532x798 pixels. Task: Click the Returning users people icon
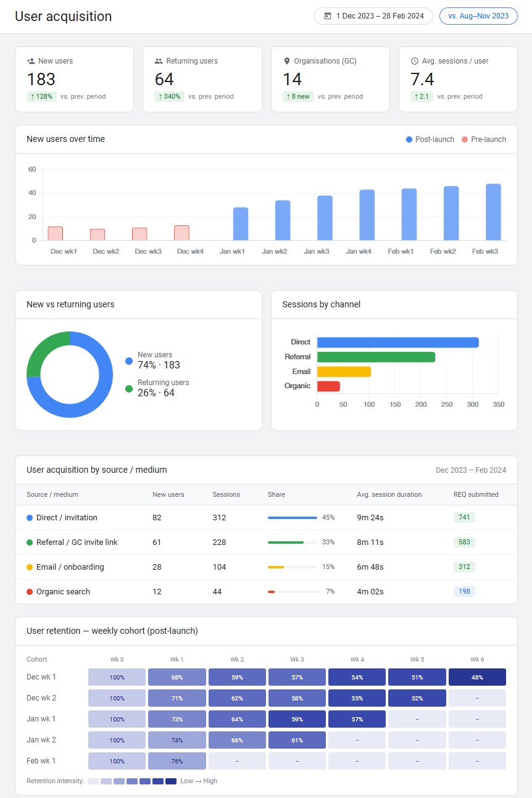159,61
